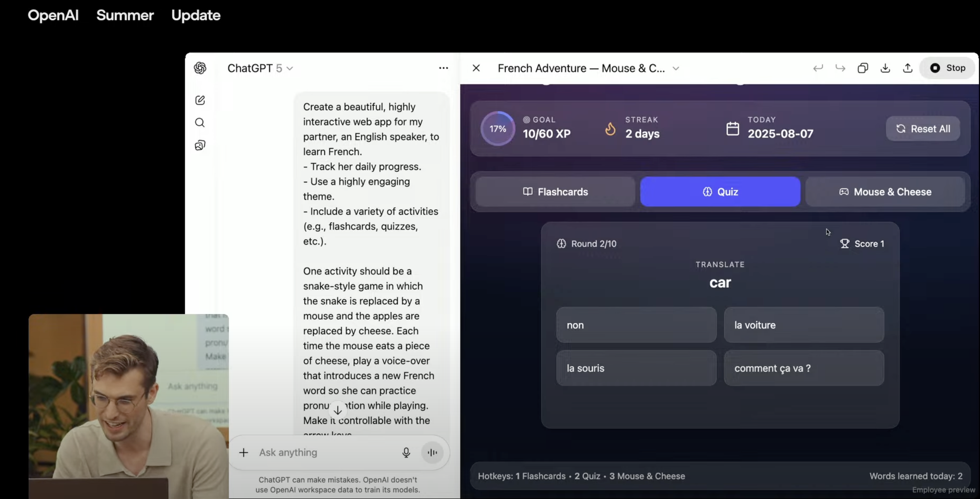Download the canvas with download icon
Viewport: 980px width, 499px height.
[885, 68]
